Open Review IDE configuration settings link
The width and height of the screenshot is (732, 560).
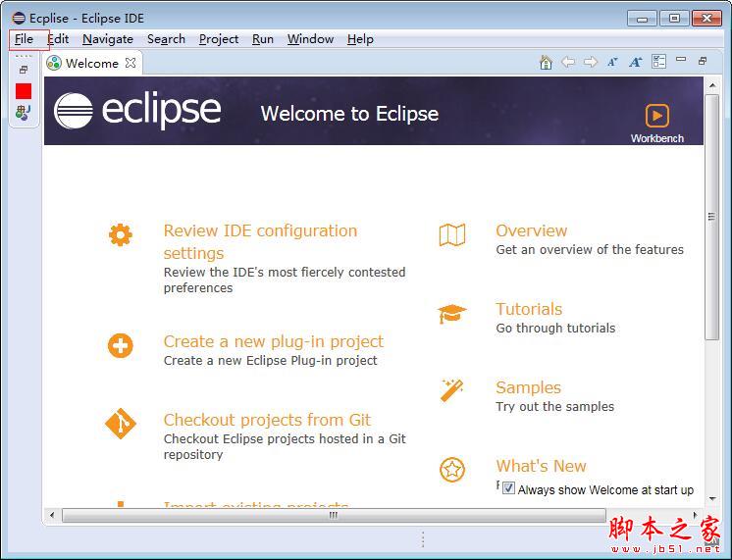point(260,241)
